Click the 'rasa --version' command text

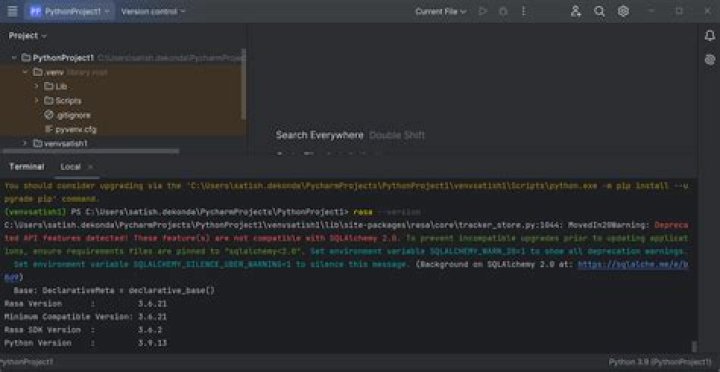(387, 212)
